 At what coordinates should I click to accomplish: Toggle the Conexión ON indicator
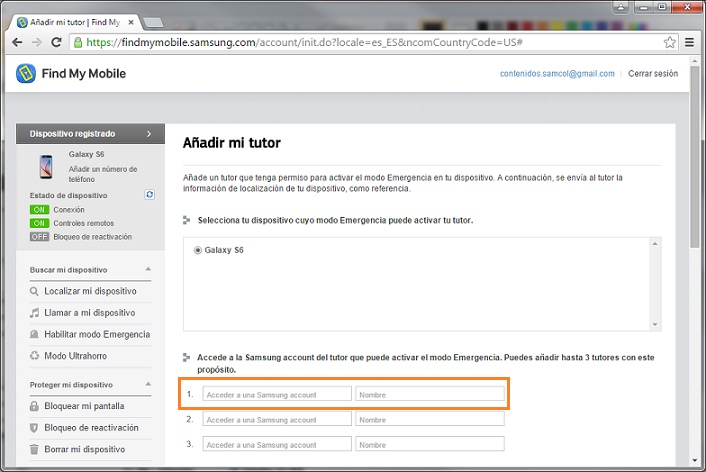coord(39,209)
